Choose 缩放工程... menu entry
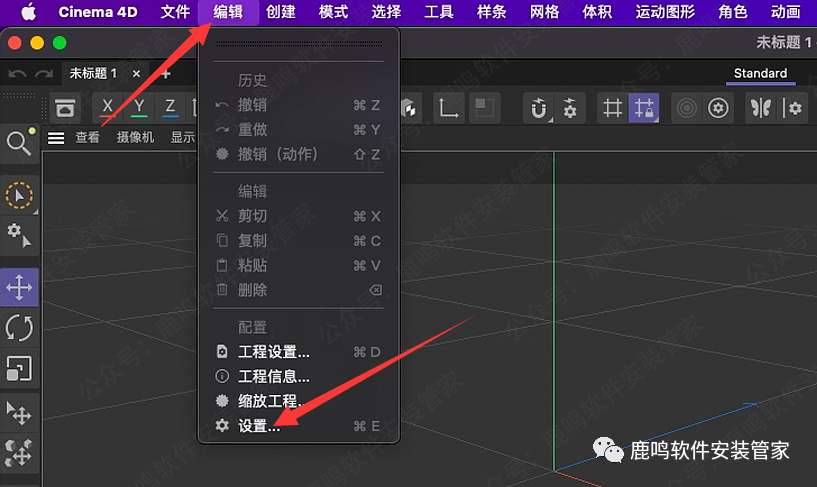 (299, 401)
